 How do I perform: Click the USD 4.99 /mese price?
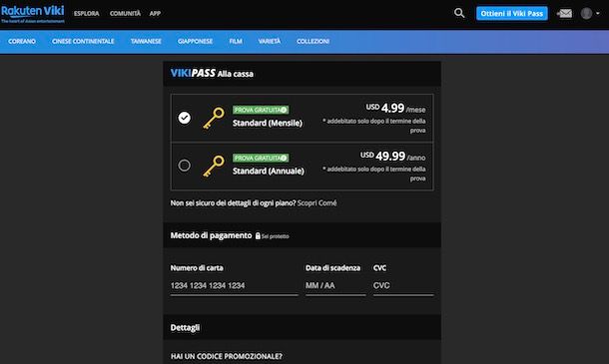pyautogui.click(x=395, y=108)
